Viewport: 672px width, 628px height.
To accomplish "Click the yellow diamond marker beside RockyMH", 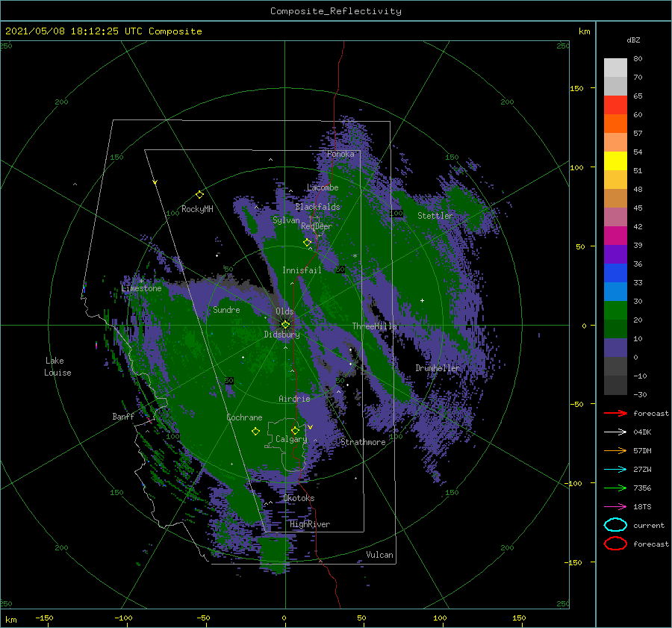I will click(x=199, y=195).
